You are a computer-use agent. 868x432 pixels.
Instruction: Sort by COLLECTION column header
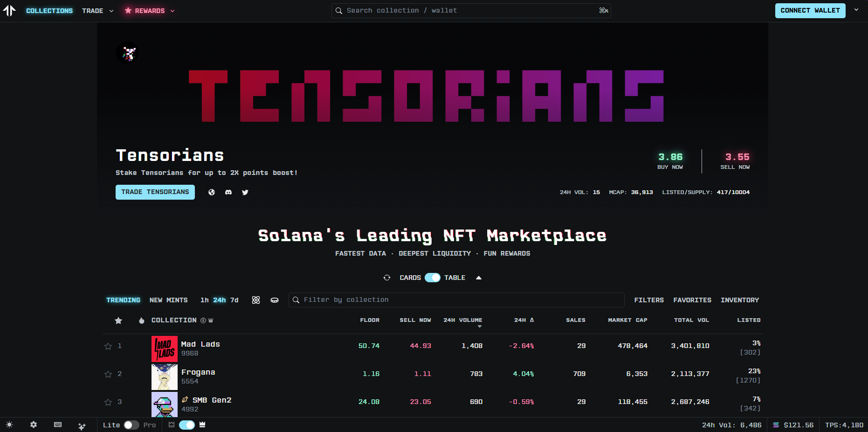click(174, 320)
